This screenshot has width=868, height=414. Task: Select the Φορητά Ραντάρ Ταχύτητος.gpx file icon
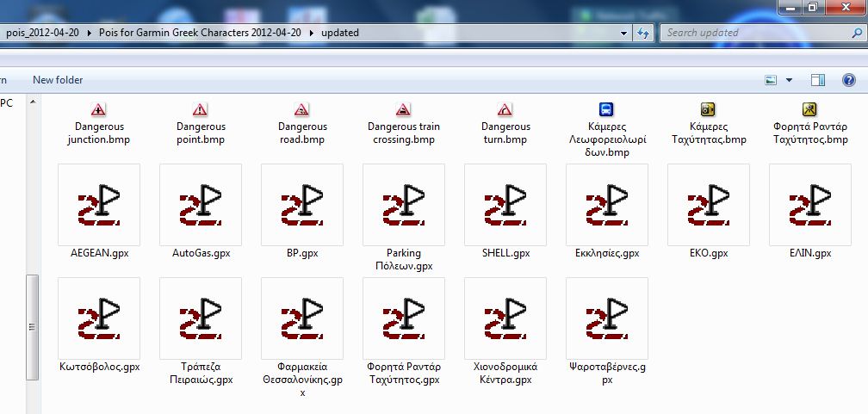click(404, 318)
